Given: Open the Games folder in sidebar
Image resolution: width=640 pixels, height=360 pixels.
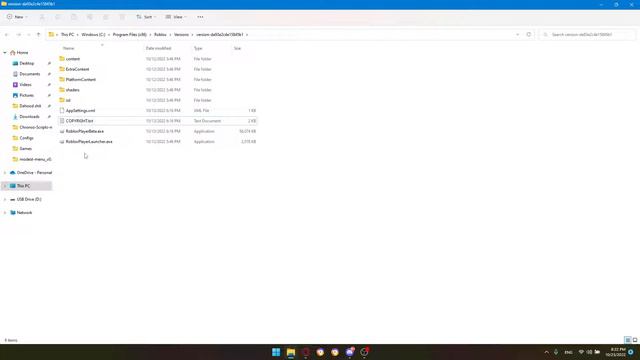Looking at the screenshot, I should [25, 149].
